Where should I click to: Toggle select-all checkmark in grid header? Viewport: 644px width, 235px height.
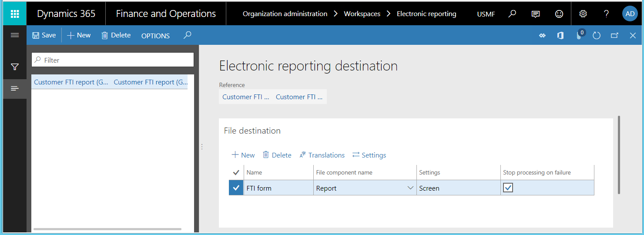(236, 172)
